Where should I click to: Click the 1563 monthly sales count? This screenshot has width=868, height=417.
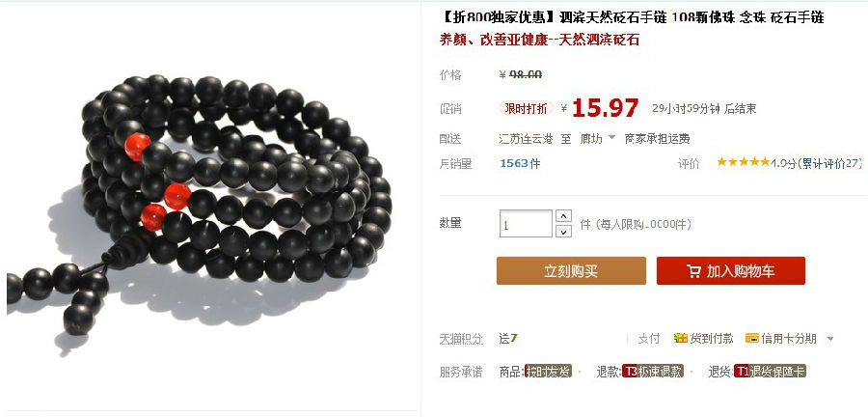(x=514, y=163)
